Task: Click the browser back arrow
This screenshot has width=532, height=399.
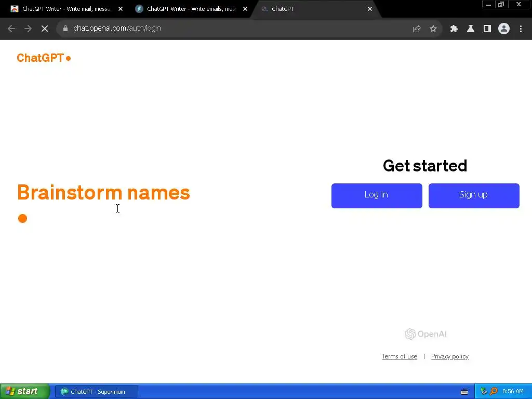Action: coord(11,29)
